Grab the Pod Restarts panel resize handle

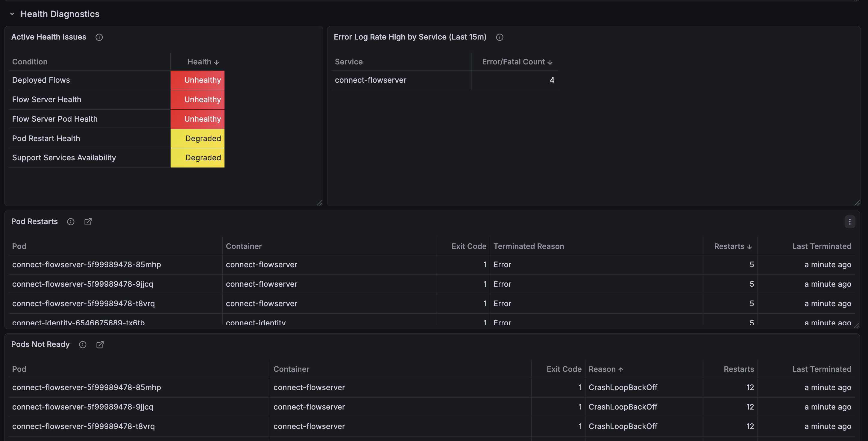pyautogui.click(x=857, y=326)
